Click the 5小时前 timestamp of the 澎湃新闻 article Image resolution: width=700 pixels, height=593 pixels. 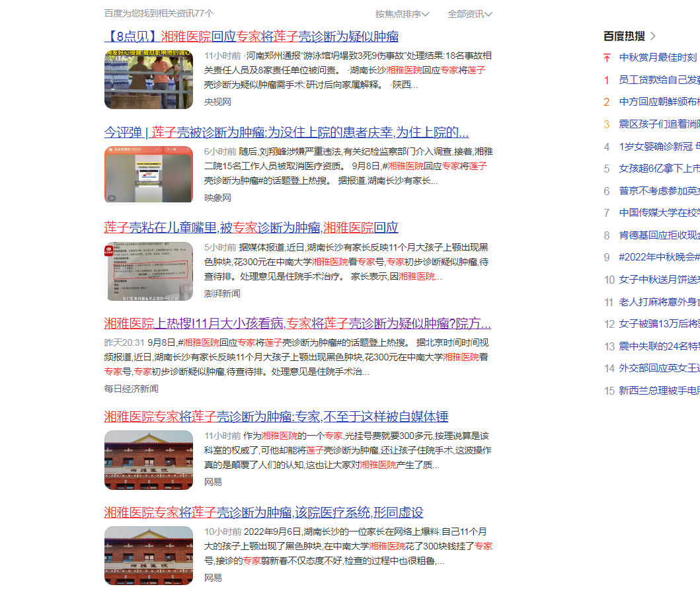coord(220,247)
